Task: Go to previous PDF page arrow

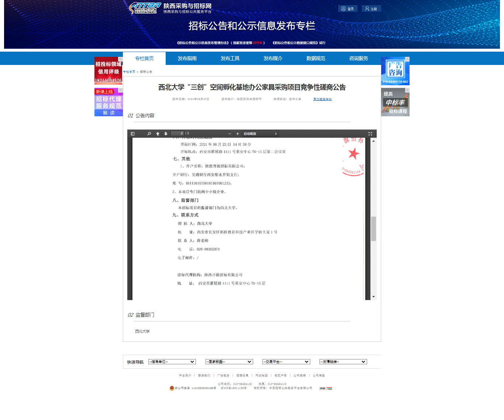Action: click(x=158, y=134)
